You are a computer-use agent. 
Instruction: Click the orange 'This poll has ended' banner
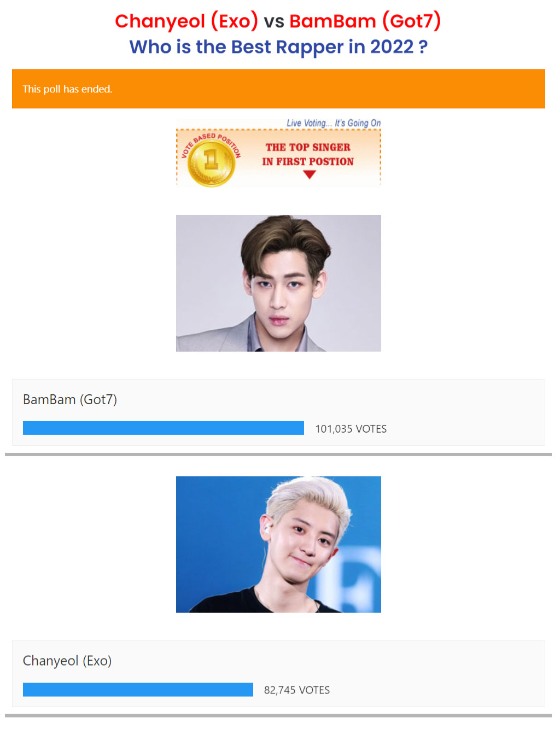point(278,89)
